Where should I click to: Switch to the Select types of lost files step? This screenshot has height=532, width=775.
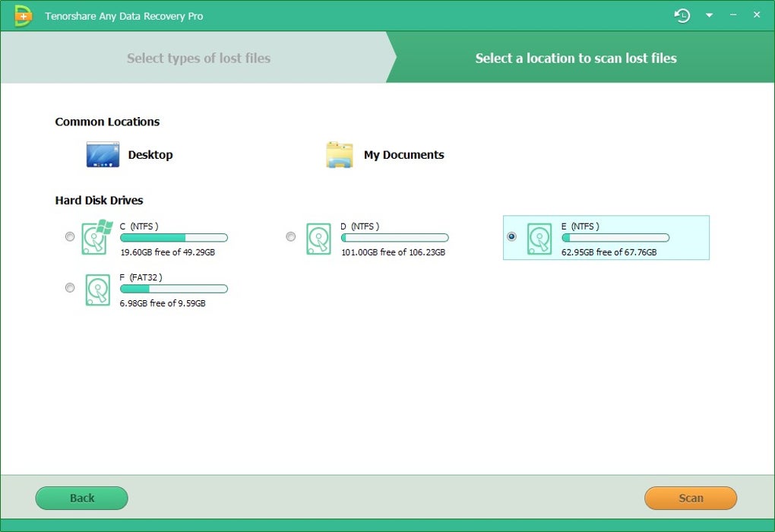[x=198, y=58]
